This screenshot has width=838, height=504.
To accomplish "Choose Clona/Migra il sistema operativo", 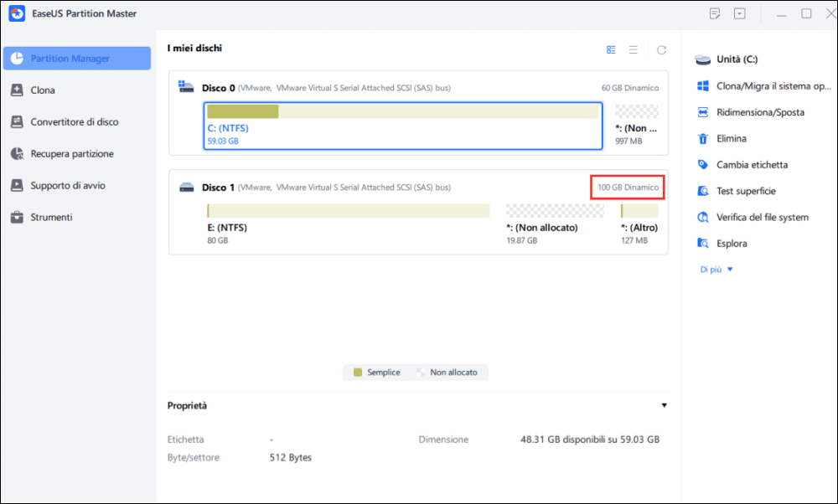I will (763, 86).
